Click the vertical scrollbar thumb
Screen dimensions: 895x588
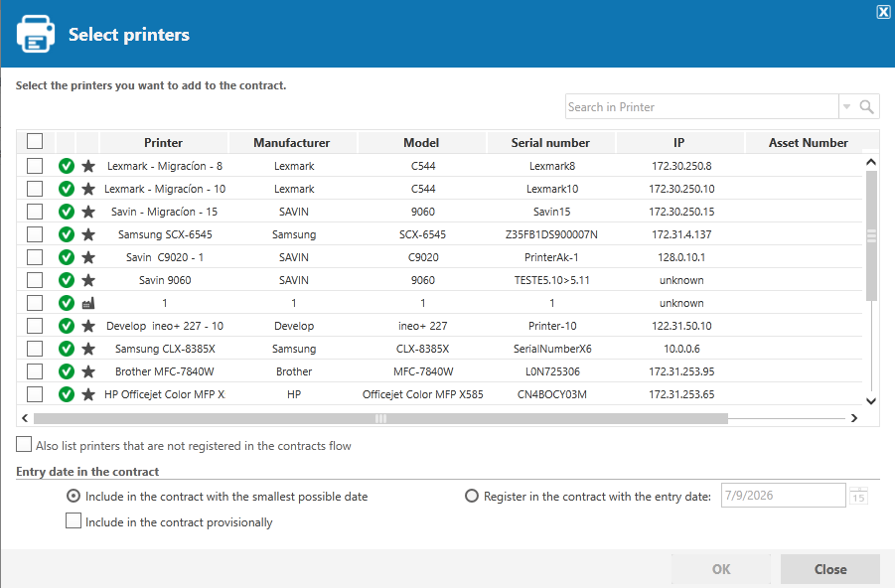[871, 235]
